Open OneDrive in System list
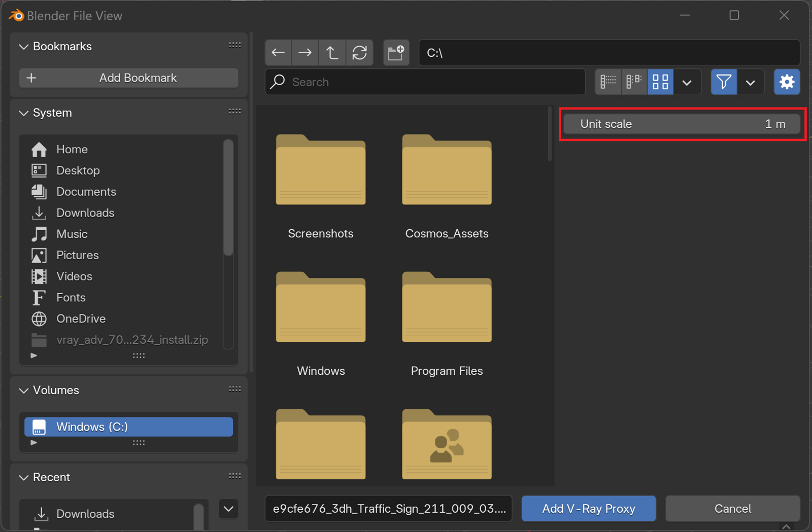Screen dimensions: 812x532 pyautogui.click(x=124, y=319)
